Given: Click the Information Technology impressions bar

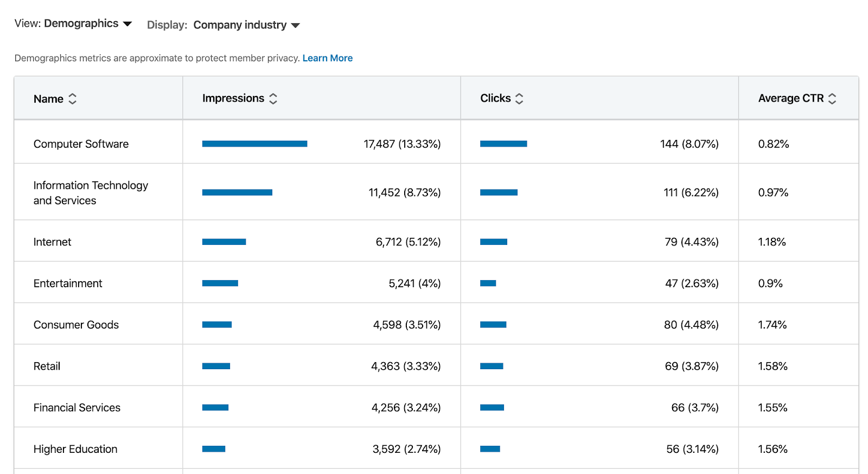Looking at the screenshot, I should (237, 192).
